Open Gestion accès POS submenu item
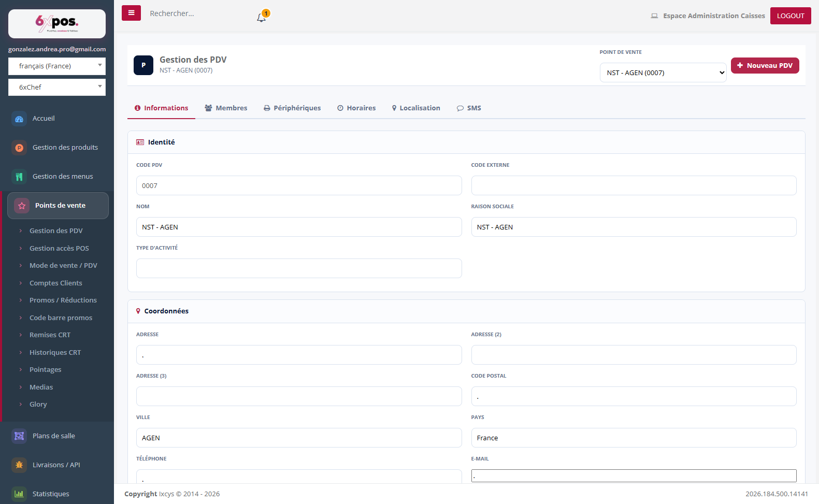This screenshot has height=504, width=819. coord(59,249)
